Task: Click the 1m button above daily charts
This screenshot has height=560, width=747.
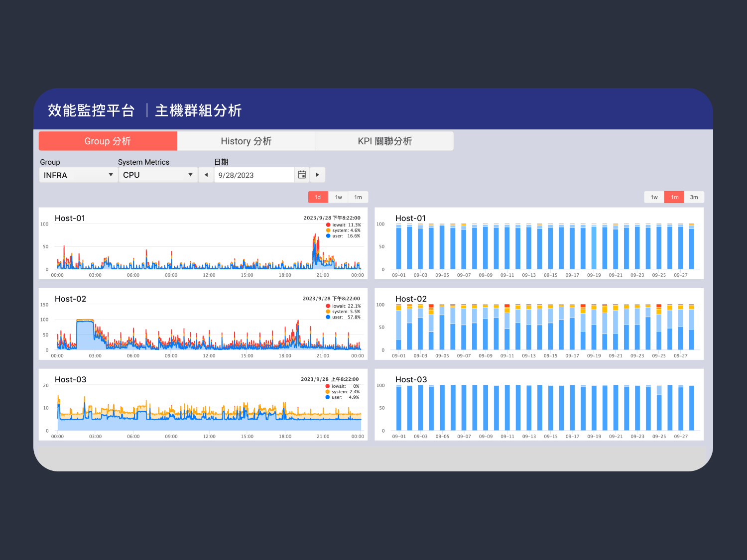Action: pyautogui.click(x=358, y=197)
